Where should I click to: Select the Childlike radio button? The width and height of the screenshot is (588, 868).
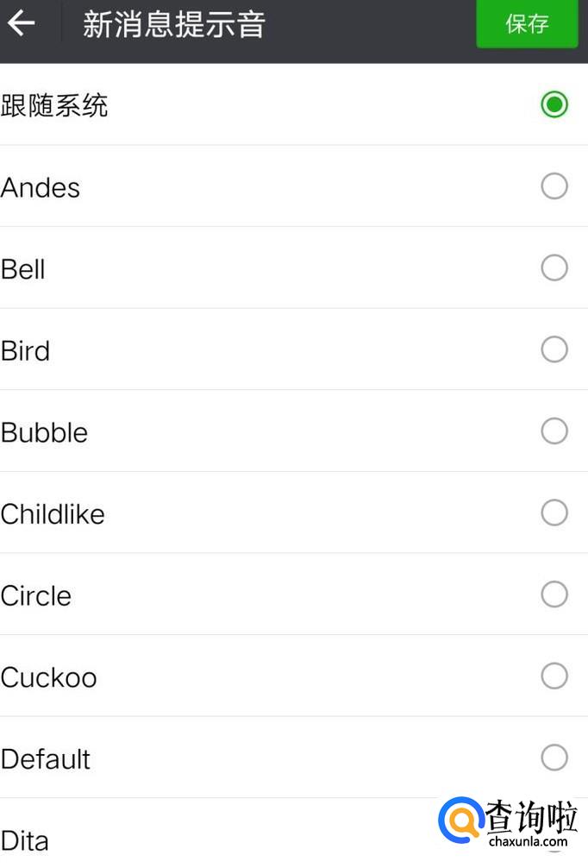(554, 513)
